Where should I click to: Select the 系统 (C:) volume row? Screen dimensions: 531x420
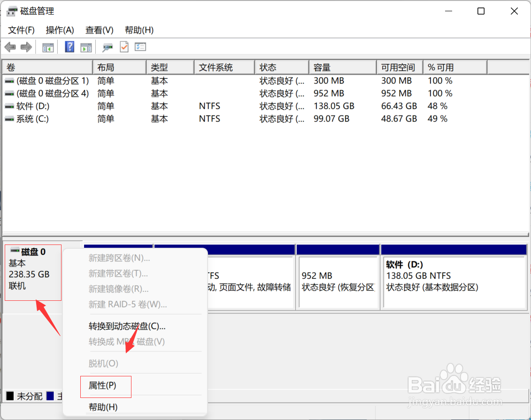tap(28, 119)
